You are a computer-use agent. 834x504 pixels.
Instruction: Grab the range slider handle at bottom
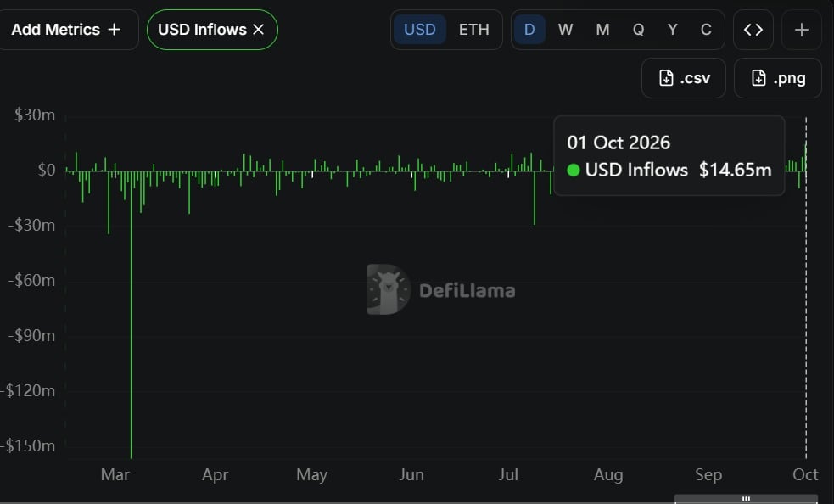[x=747, y=499]
